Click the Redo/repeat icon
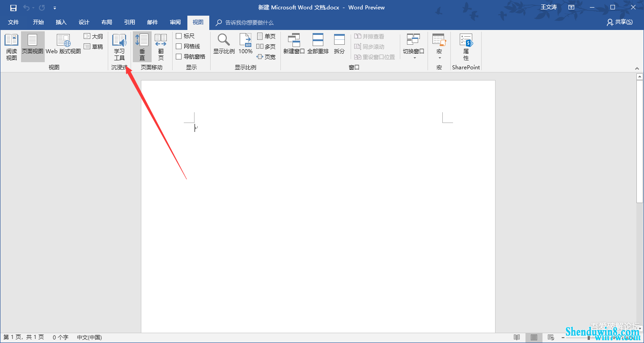This screenshot has width=644, height=343. pos(42,8)
